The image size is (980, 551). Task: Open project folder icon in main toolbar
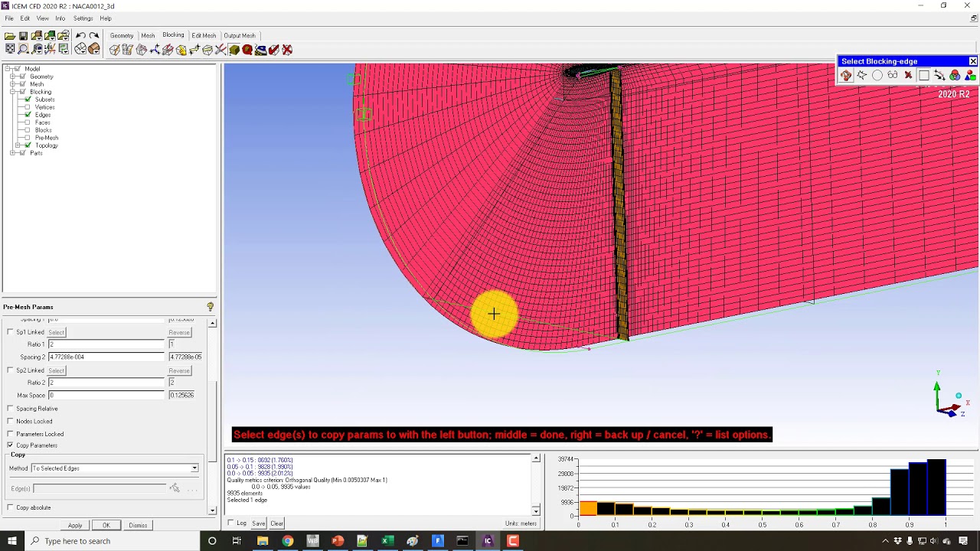[x=10, y=36]
